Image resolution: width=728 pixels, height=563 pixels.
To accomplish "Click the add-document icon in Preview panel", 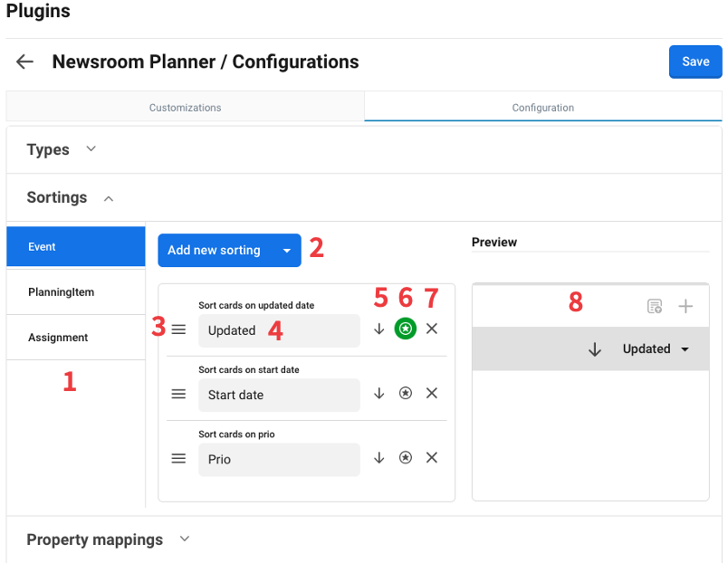I will (655, 307).
